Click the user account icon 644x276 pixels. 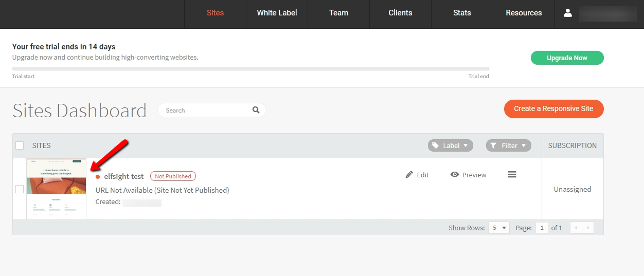coord(568,13)
